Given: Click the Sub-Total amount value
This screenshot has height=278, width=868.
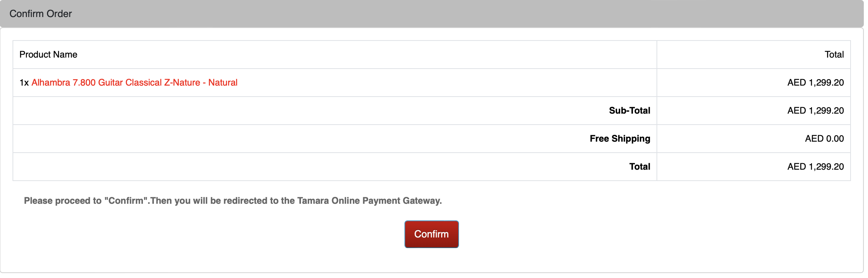Looking at the screenshot, I should click(815, 111).
